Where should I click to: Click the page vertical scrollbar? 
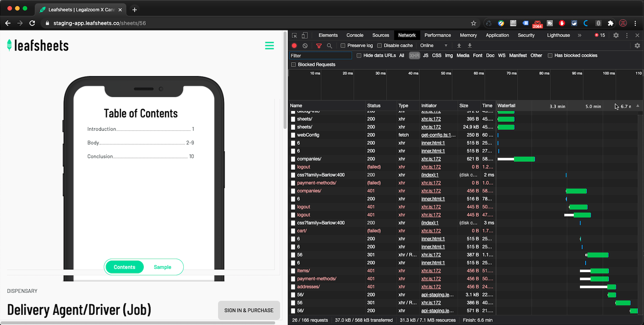point(285,81)
